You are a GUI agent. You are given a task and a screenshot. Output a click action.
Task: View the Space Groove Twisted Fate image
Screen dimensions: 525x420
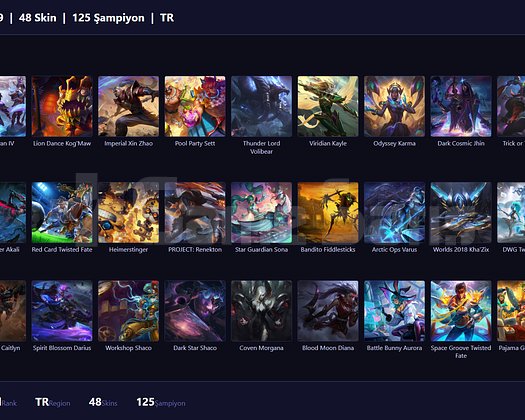coord(461,311)
